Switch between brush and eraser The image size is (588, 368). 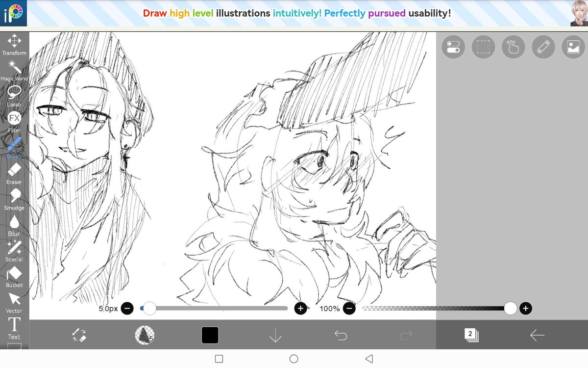point(79,335)
